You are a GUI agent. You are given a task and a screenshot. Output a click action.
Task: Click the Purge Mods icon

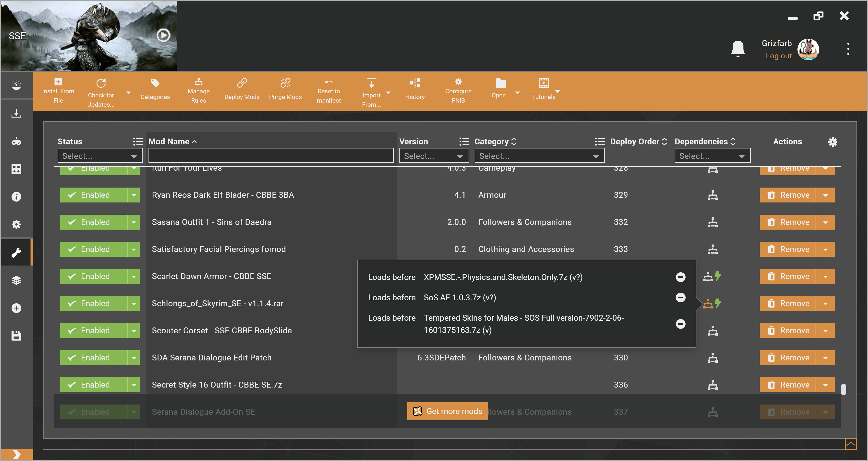coord(285,83)
